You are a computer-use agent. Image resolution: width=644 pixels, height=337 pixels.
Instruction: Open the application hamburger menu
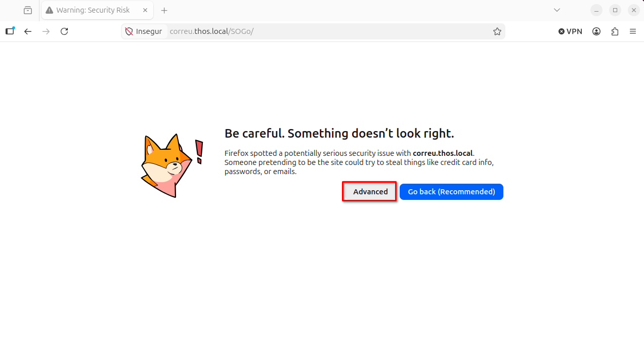coord(633,31)
